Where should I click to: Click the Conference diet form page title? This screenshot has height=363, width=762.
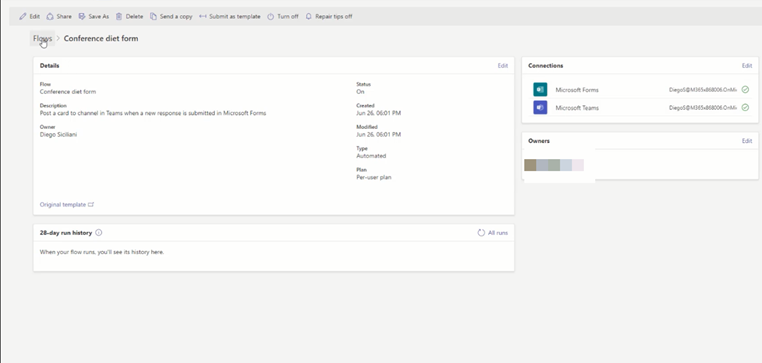point(101,38)
